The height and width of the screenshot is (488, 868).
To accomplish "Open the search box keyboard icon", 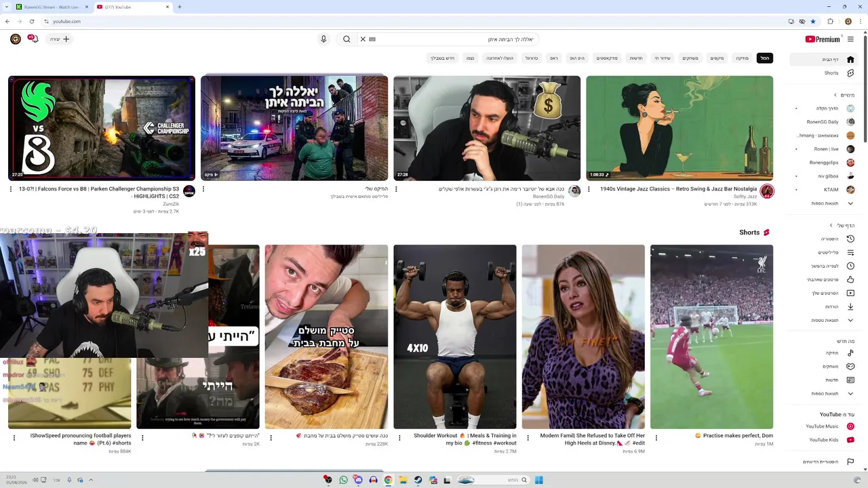I will tap(372, 39).
